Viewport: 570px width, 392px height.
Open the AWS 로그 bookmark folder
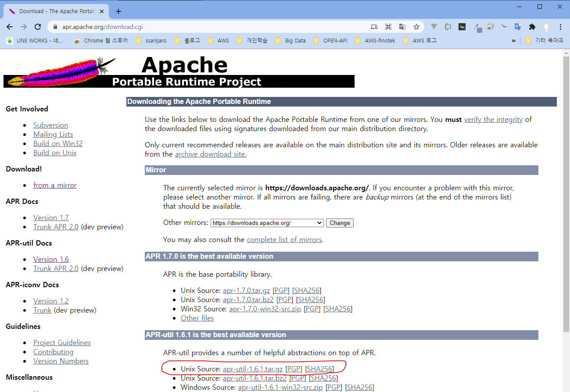[419, 40]
